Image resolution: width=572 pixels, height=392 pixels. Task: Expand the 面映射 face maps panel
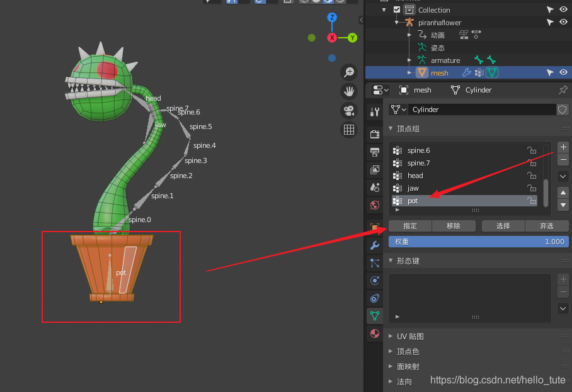391,366
